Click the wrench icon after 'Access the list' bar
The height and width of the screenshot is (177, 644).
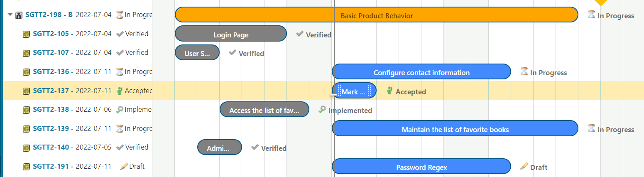pyautogui.click(x=322, y=109)
